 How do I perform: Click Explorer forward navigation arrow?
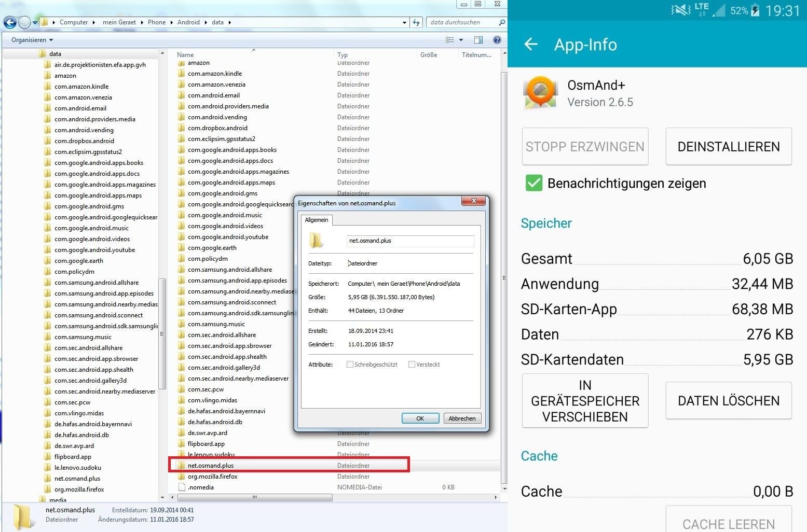[24, 22]
